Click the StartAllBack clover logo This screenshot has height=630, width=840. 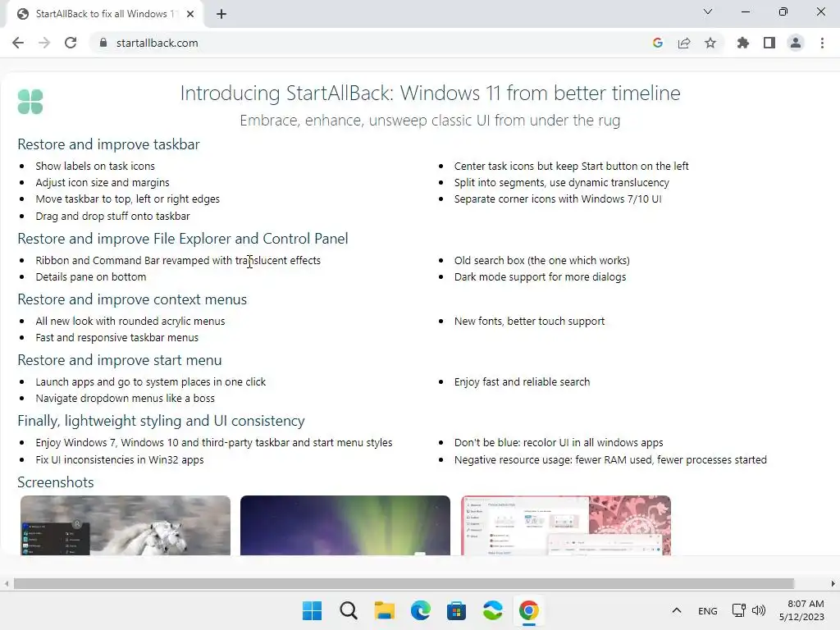coord(30,102)
